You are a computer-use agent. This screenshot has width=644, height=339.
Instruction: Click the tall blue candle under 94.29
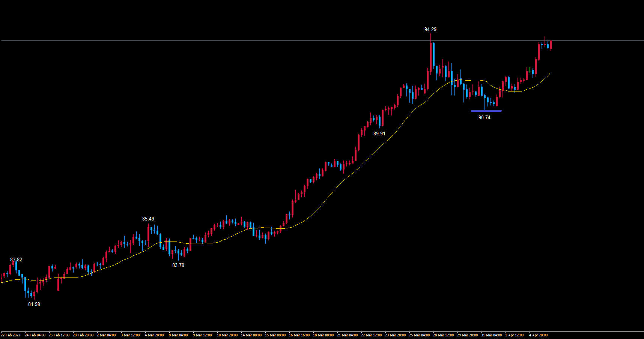433,54
